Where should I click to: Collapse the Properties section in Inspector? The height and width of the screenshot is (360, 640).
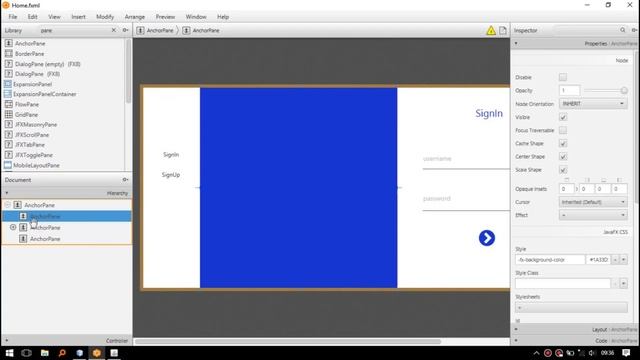(x=516, y=43)
